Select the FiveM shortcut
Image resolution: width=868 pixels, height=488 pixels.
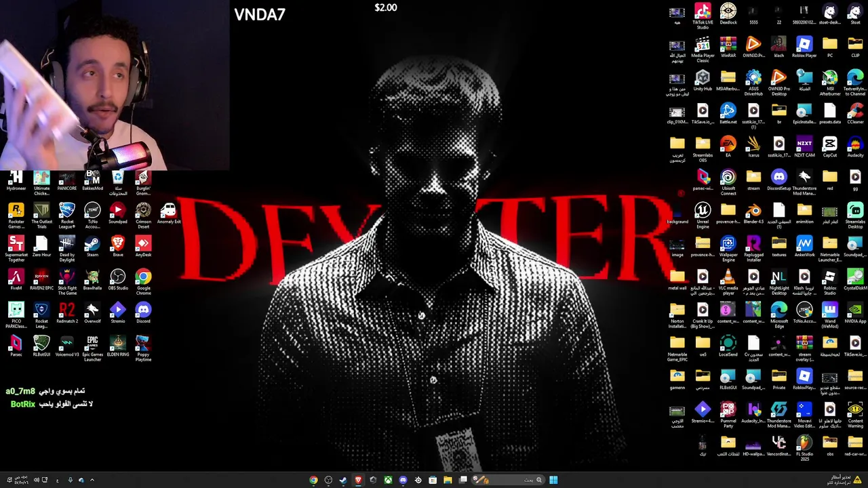(16, 280)
